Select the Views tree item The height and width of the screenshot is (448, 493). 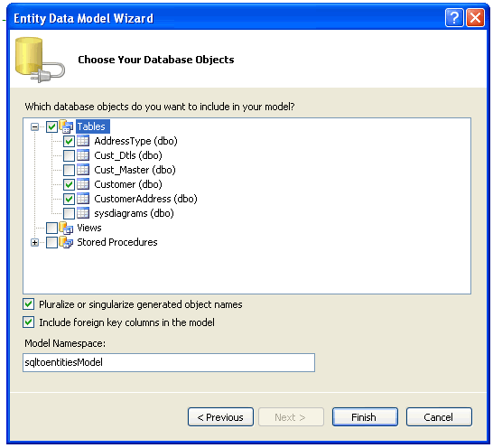coord(89,228)
